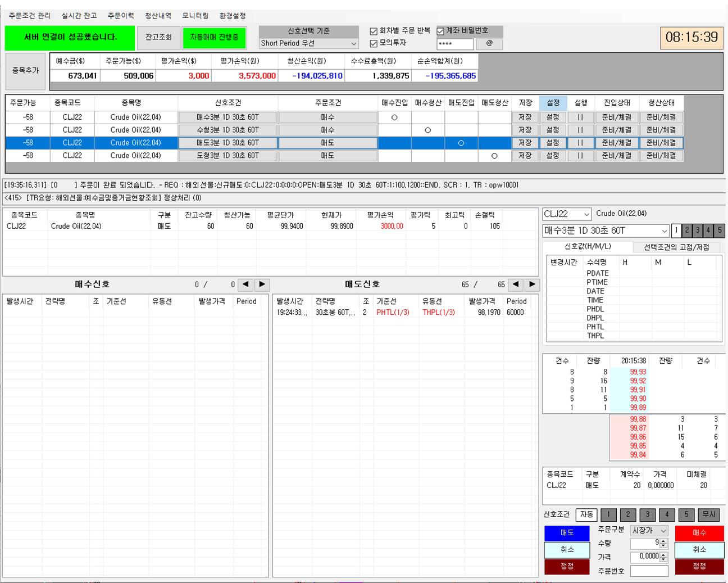Click the red 매수 order button
Image resolution: width=728 pixels, height=583 pixels.
click(699, 533)
